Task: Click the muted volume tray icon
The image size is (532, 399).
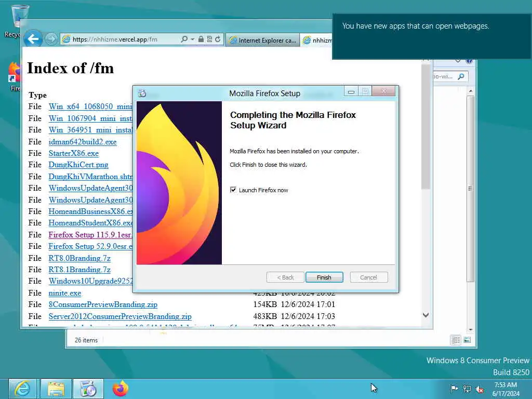Action: [x=480, y=389]
